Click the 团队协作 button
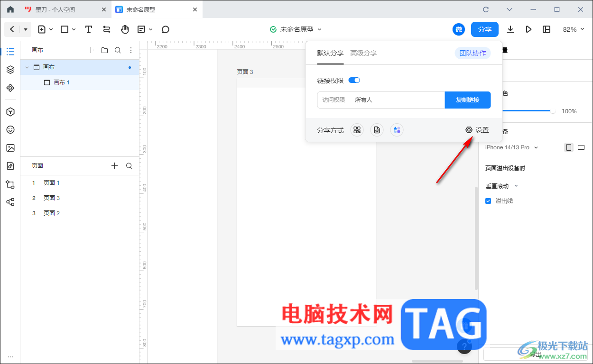593x364 pixels. (473, 53)
